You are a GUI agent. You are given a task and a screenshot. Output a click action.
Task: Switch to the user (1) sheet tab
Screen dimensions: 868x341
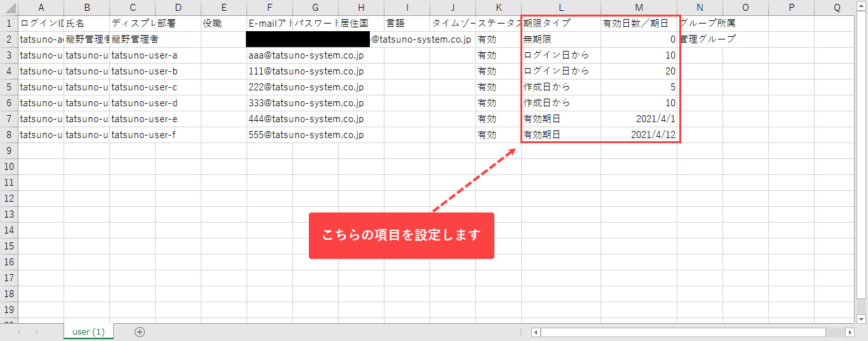[x=88, y=331]
